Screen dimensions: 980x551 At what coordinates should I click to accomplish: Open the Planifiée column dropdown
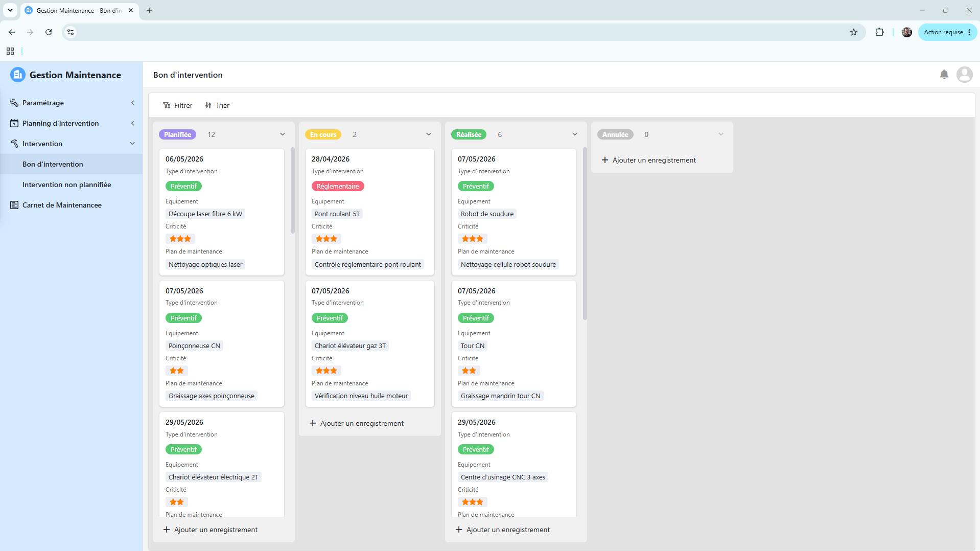click(283, 134)
